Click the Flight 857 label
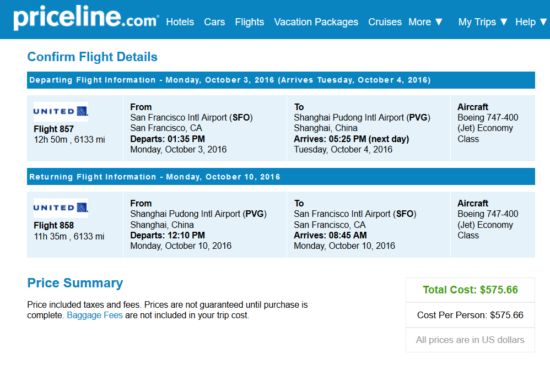 [54, 129]
